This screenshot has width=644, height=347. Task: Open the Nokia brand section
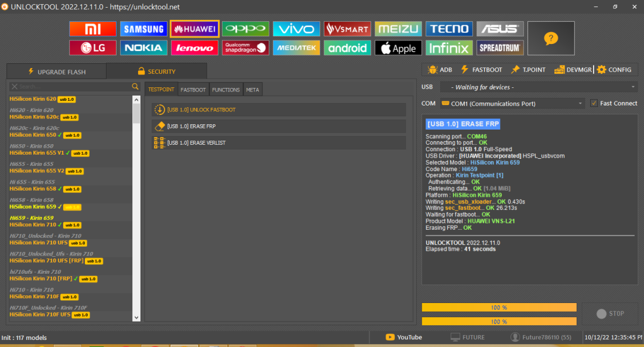coord(144,47)
